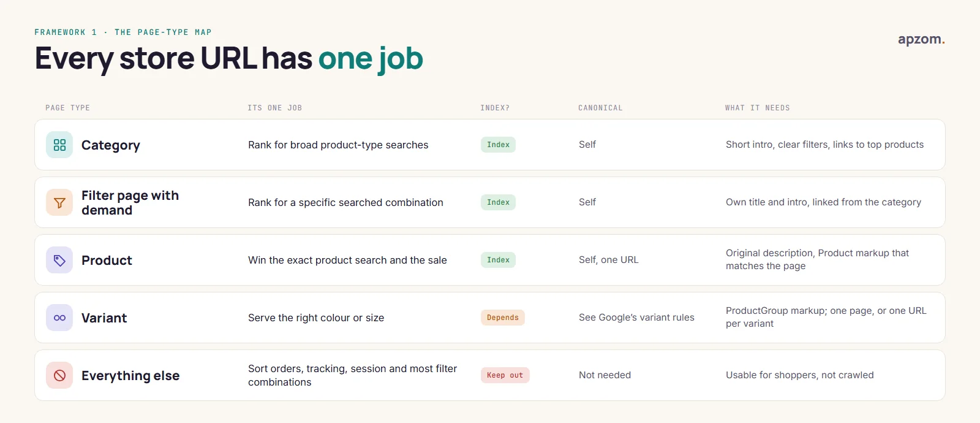The height and width of the screenshot is (423, 980).
Task: Click the PAGE TYPE column header
Action: [x=67, y=108]
